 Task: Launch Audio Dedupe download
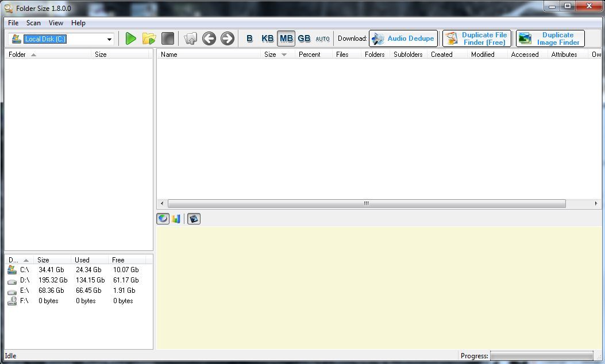[x=403, y=38]
